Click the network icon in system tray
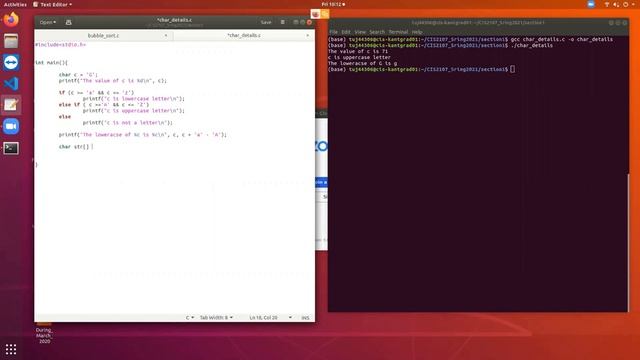 coord(607,4)
